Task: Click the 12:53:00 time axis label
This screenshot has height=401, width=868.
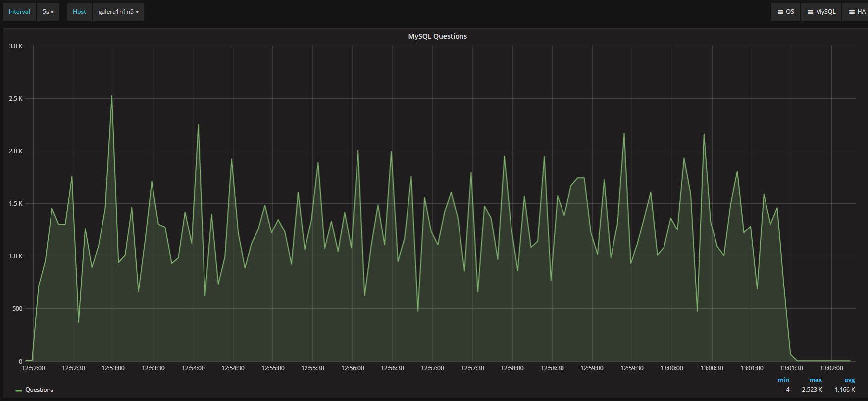Action: coord(113,368)
